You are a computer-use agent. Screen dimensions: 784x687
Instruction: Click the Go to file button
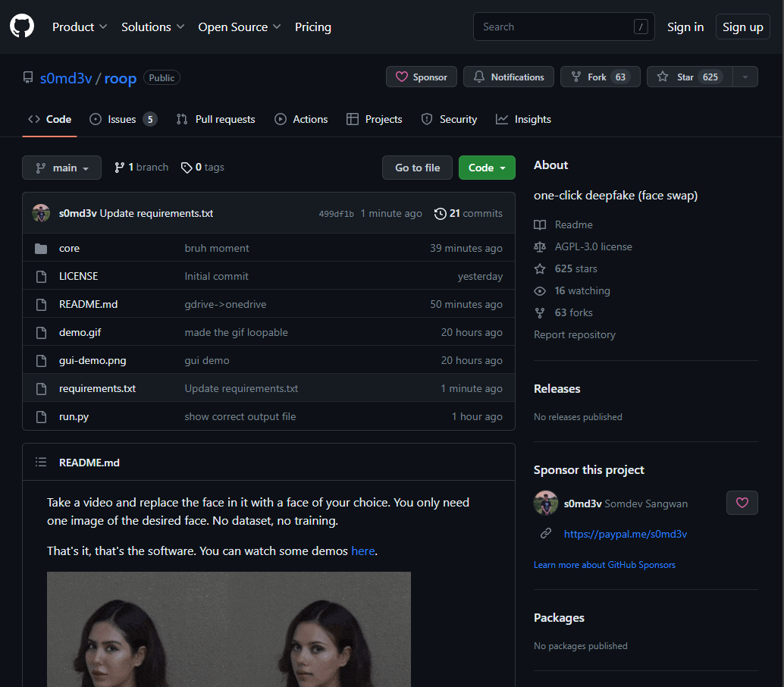click(x=417, y=168)
